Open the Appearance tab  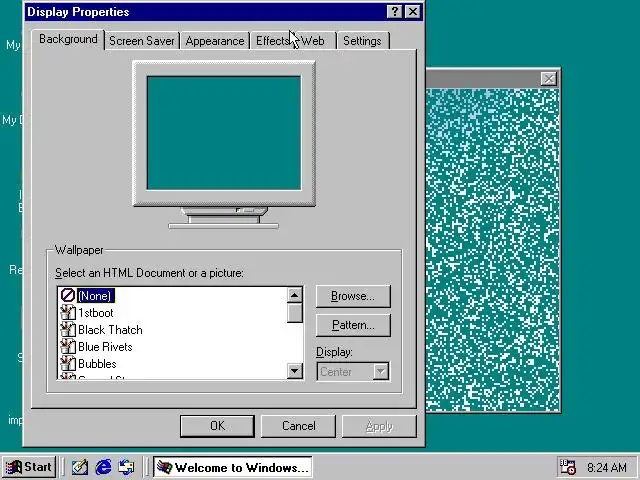[x=215, y=41]
